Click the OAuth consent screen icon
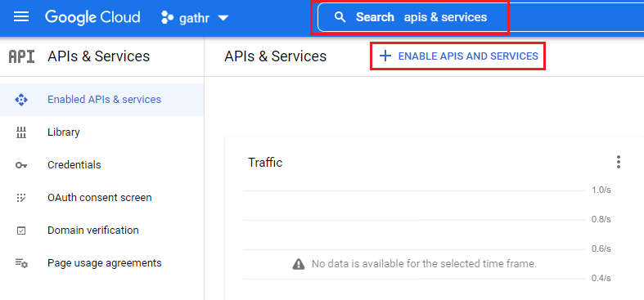This screenshot has width=644, height=300. [x=21, y=198]
